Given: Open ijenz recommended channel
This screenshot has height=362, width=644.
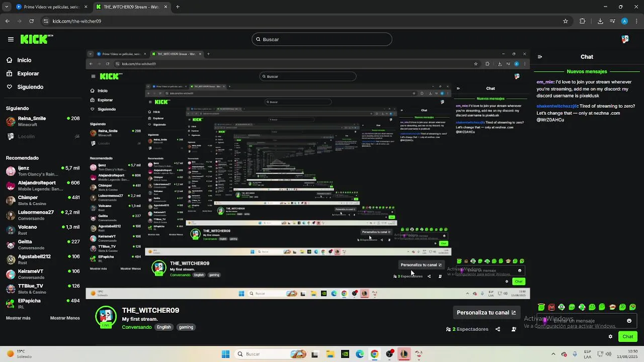Looking at the screenshot, I should [x=43, y=171].
